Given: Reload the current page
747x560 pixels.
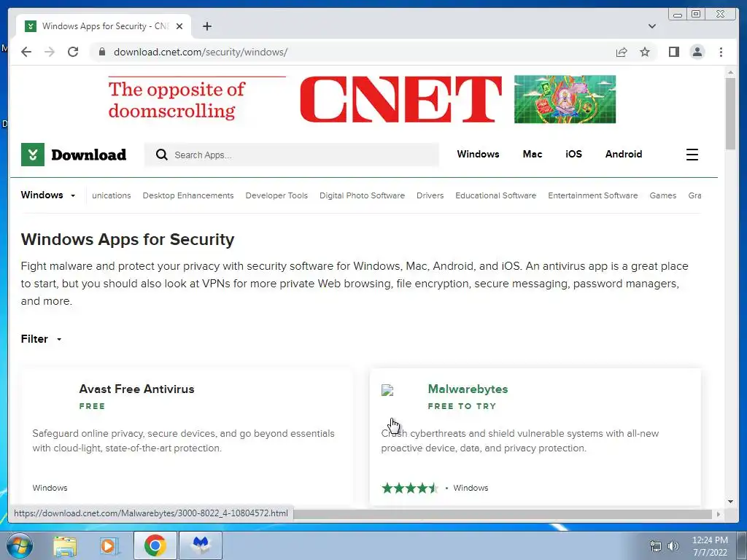Looking at the screenshot, I should click(x=73, y=52).
